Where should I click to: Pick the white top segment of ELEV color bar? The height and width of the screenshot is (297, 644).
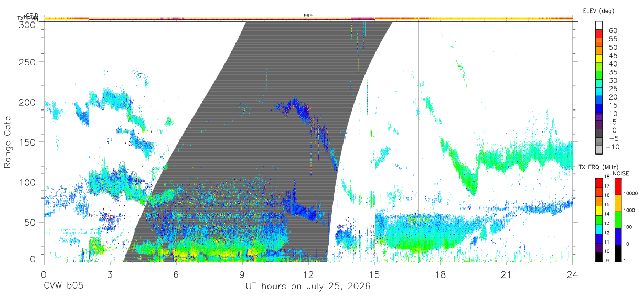(x=600, y=26)
